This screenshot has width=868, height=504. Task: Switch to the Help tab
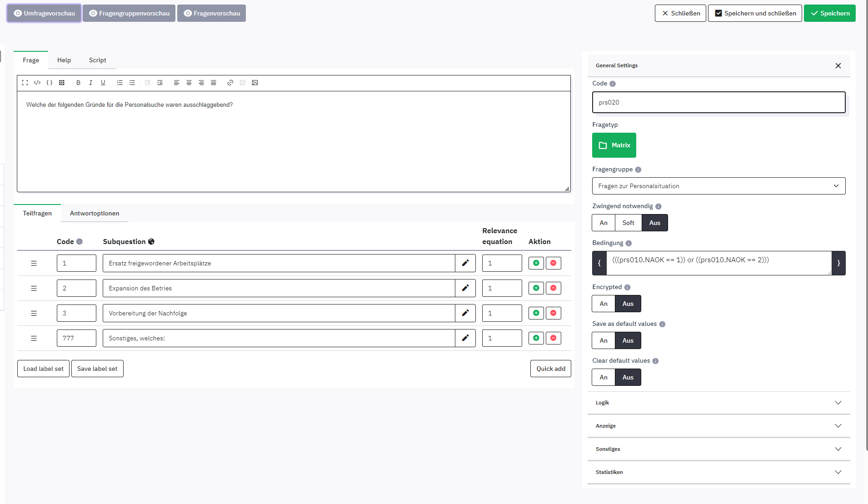pyautogui.click(x=64, y=60)
